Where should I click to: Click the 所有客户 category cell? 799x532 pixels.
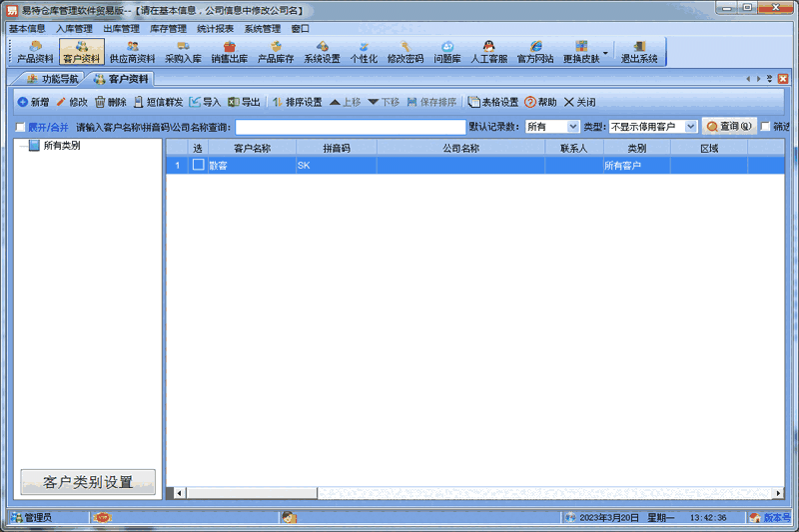637,166
